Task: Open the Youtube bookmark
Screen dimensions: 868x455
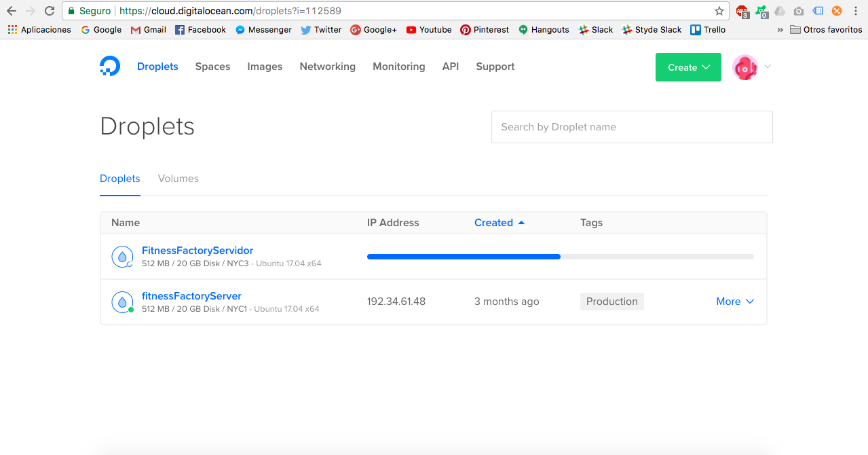Action: click(x=429, y=30)
